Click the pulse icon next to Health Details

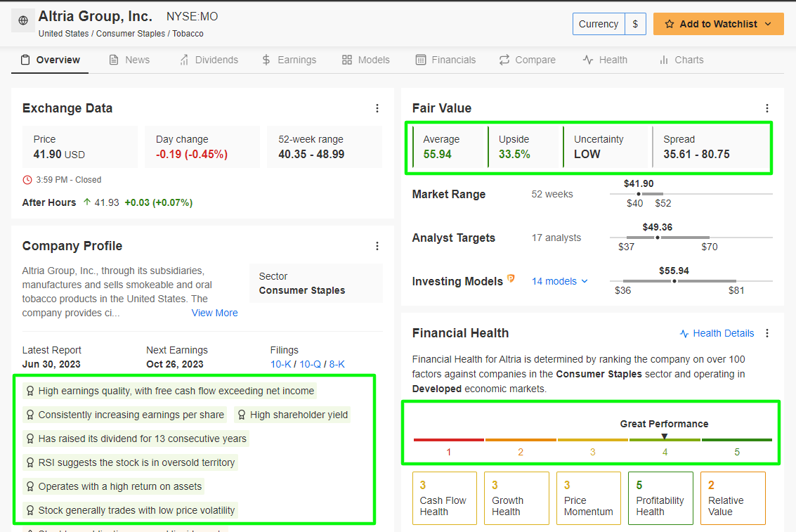(684, 334)
